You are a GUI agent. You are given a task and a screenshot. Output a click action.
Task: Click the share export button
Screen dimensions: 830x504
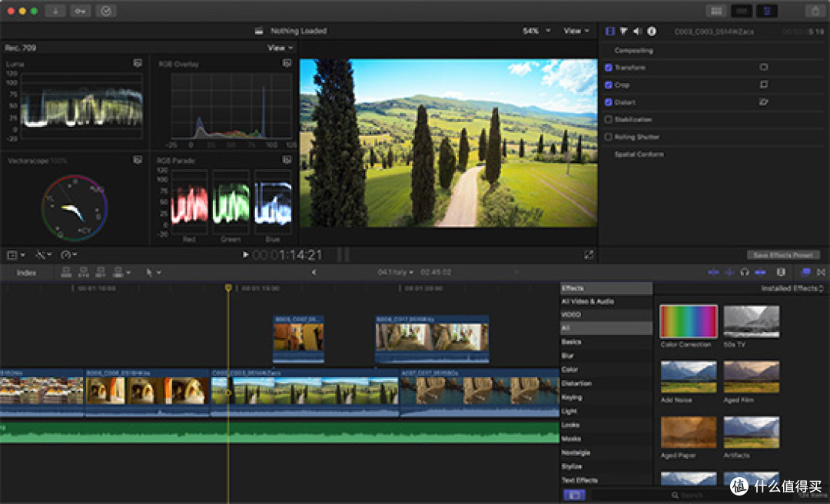click(815, 11)
